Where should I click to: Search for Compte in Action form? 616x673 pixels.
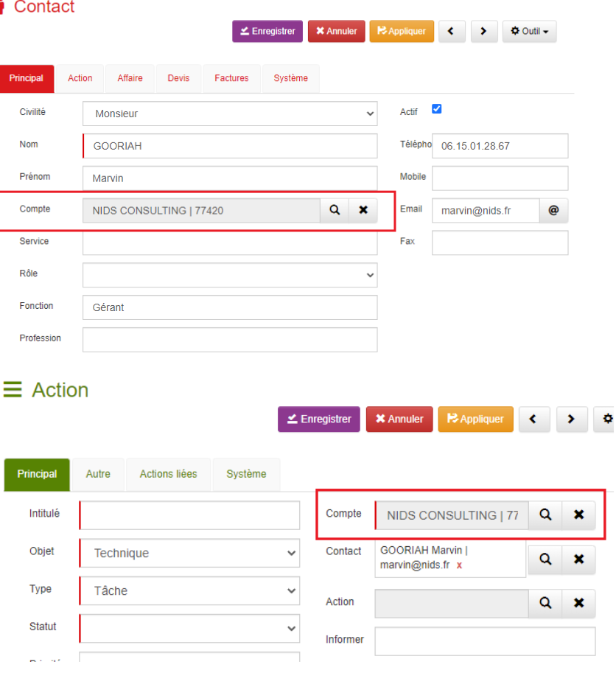click(x=545, y=515)
